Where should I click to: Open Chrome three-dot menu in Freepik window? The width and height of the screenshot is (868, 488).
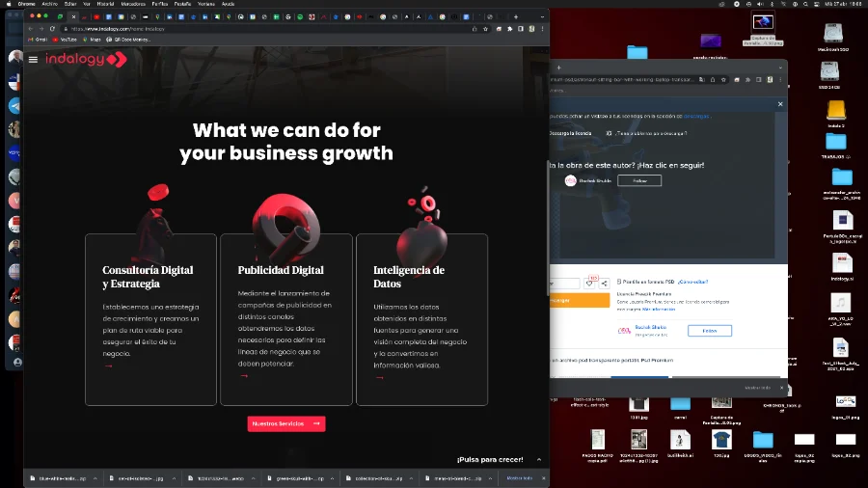click(780, 80)
